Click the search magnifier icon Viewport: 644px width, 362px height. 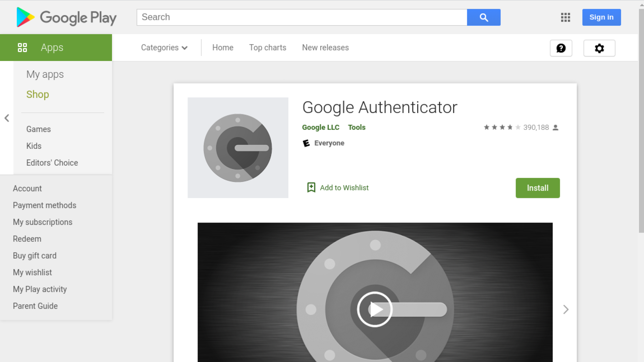click(x=483, y=17)
